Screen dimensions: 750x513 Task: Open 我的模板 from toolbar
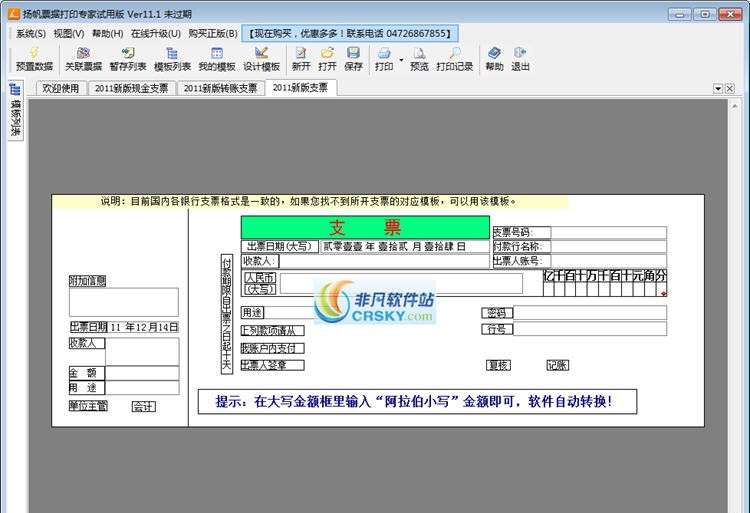(217, 59)
